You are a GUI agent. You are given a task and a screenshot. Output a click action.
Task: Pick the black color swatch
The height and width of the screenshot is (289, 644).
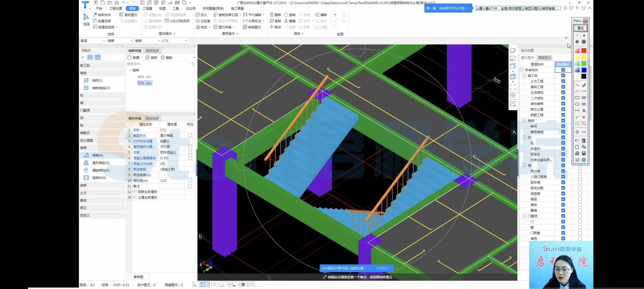(x=584, y=76)
